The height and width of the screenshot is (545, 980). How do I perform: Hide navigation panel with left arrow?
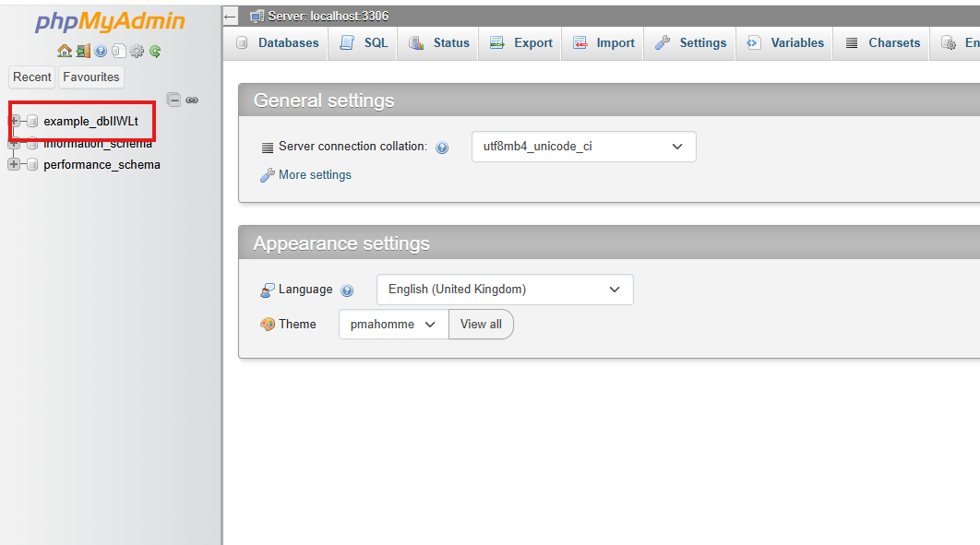coord(230,17)
